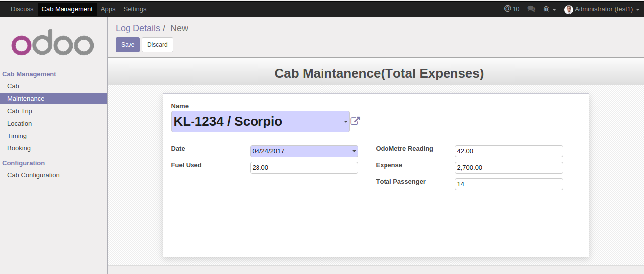This screenshot has height=274, width=644.
Task: Click the Administrator avatar picture
Action: [x=569, y=9]
